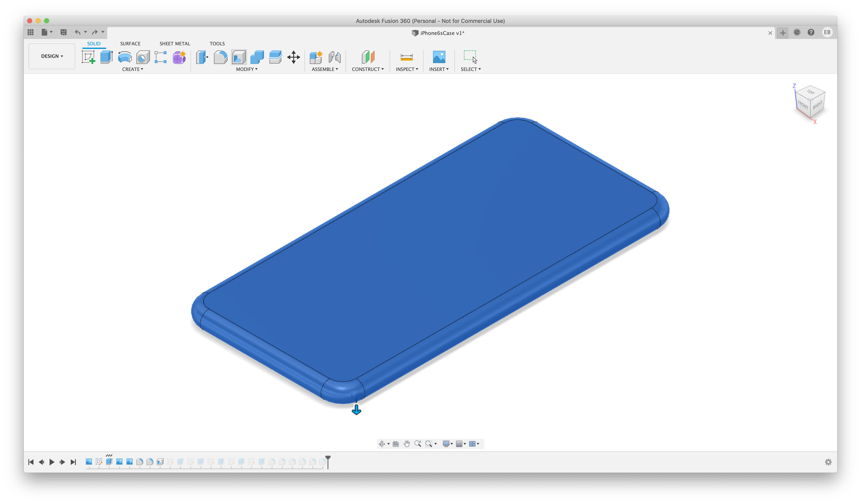This screenshot has height=504, width=861.
Task: Click the Create Sketch tool icon
Action: pyautogui.click(x=89, y=57)
